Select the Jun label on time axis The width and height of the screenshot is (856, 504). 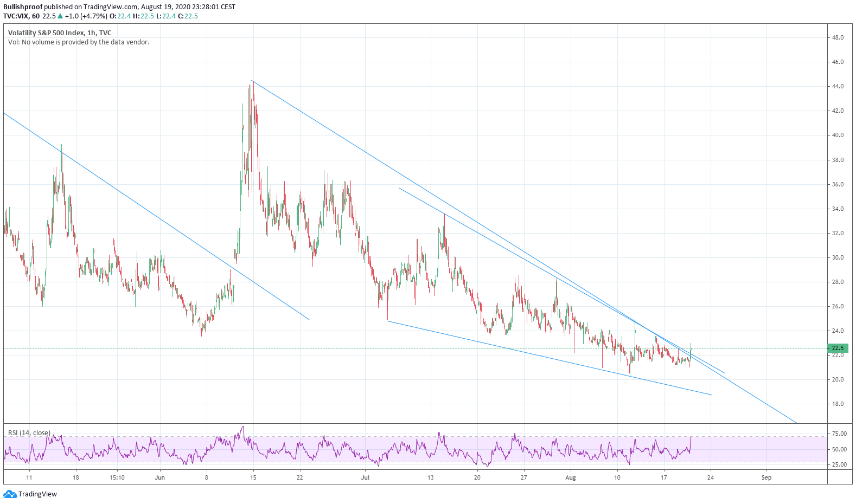[159, 478]
